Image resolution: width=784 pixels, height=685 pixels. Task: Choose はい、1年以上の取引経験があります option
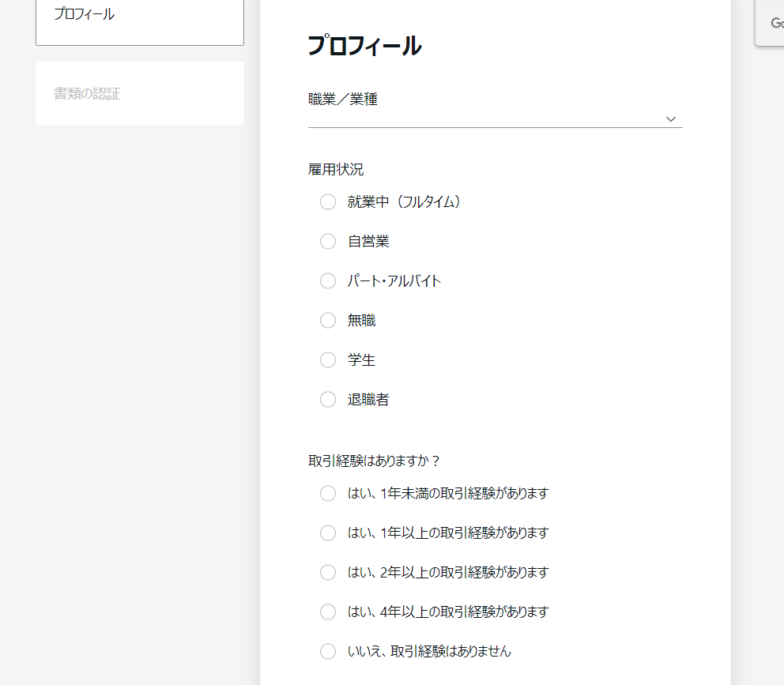tap(328, 533)
